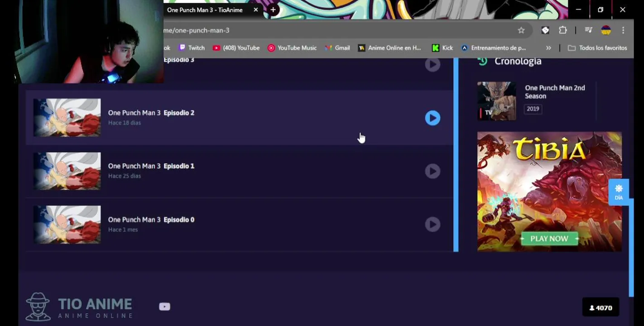Open One Punch Man 3 Episodio 0 title
The height and width of the screenshot is (326, 644).
click(x=151, y=220)
